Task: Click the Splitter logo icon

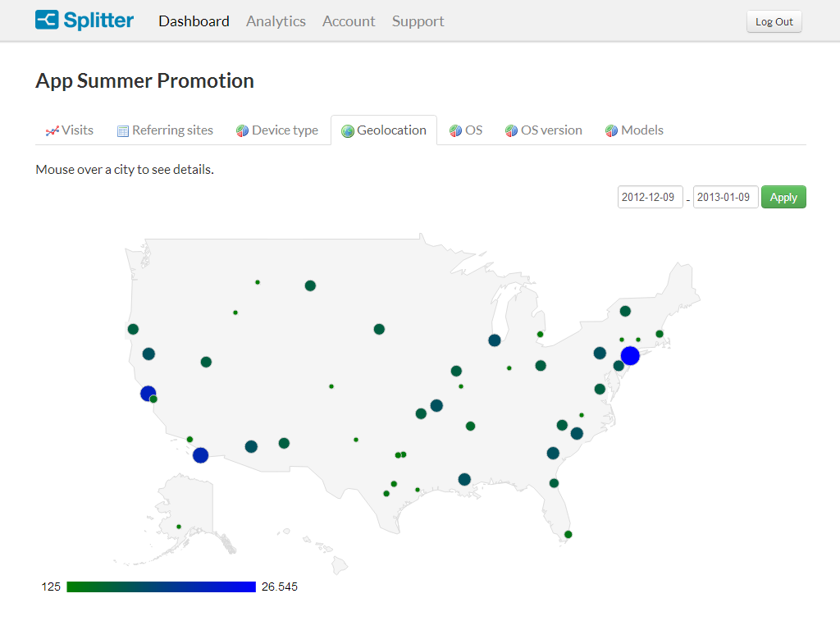Action: pos(46,20)
